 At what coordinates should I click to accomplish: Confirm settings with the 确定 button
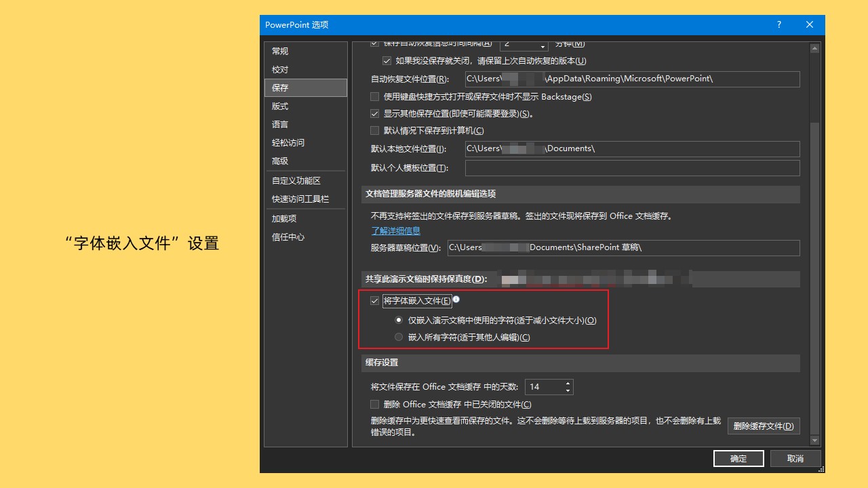[x=738, y=458]
